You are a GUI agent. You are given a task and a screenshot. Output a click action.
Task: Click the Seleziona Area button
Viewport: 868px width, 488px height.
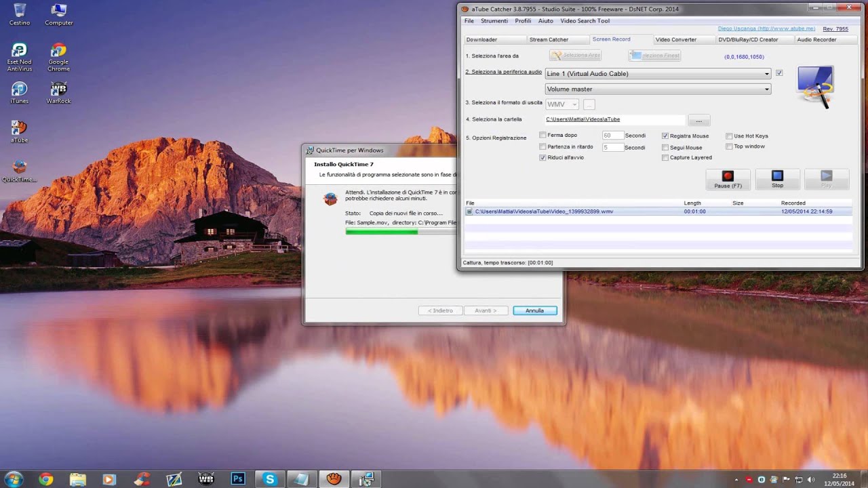575,56
